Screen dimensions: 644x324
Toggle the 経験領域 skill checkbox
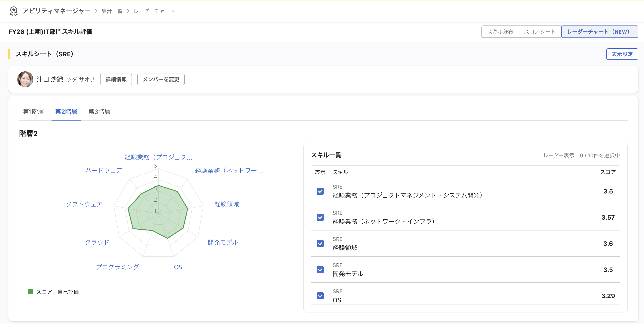[320, 243]
